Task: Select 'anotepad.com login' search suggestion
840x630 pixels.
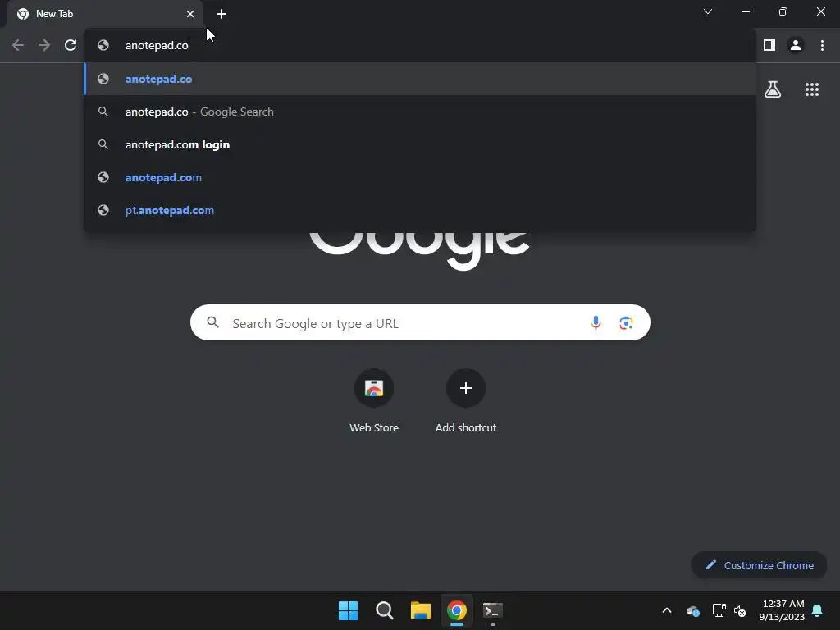Action: (420, 144)
